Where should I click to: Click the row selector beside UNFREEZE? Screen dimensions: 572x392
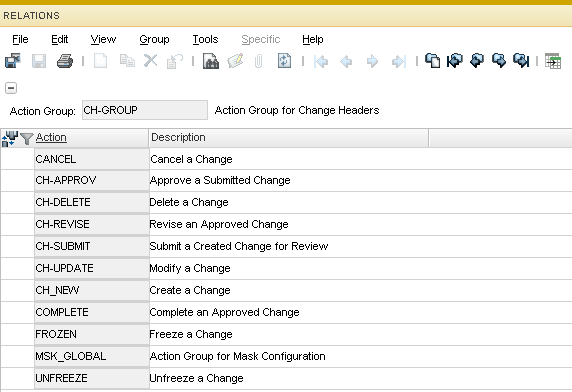pyautogui.click(x=18, y=378)
